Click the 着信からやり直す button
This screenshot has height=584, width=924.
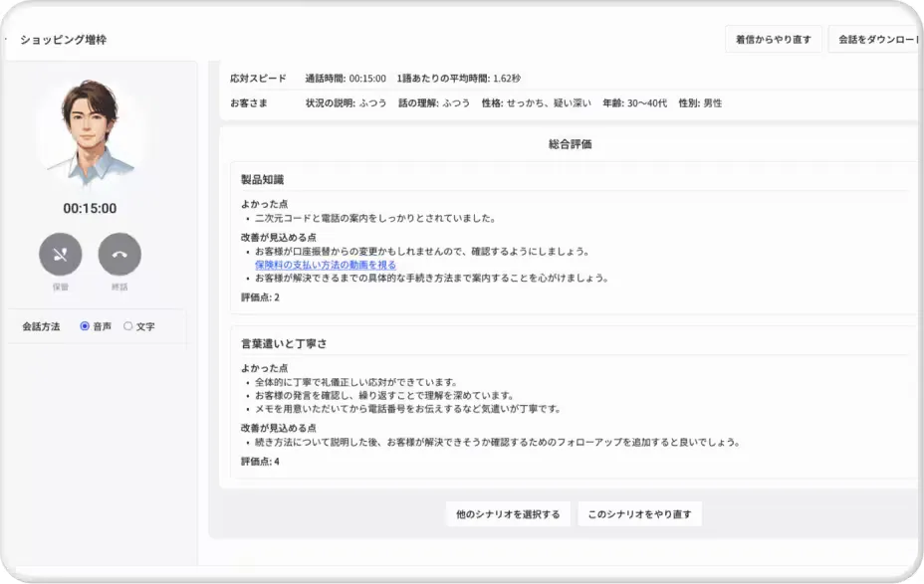773,40
